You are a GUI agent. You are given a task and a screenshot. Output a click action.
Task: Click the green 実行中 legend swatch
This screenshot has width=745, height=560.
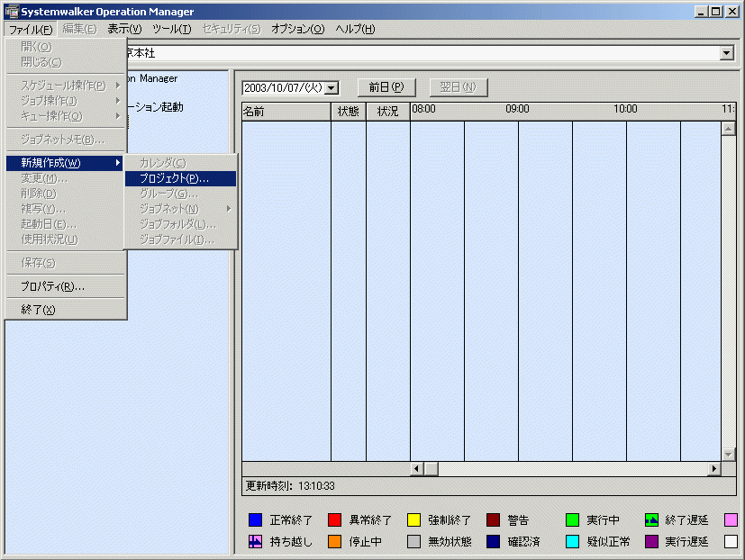pos(573,520)
